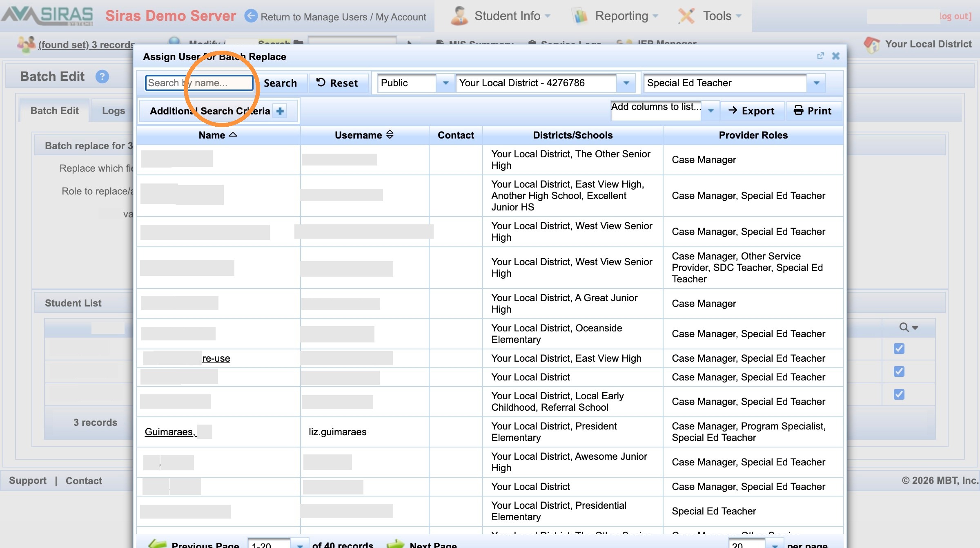Image resolution: width=980 pixels, height=548 pixels.
Task: Click the Siras logo
Action: pyautogui.click(x=47, y=16)
